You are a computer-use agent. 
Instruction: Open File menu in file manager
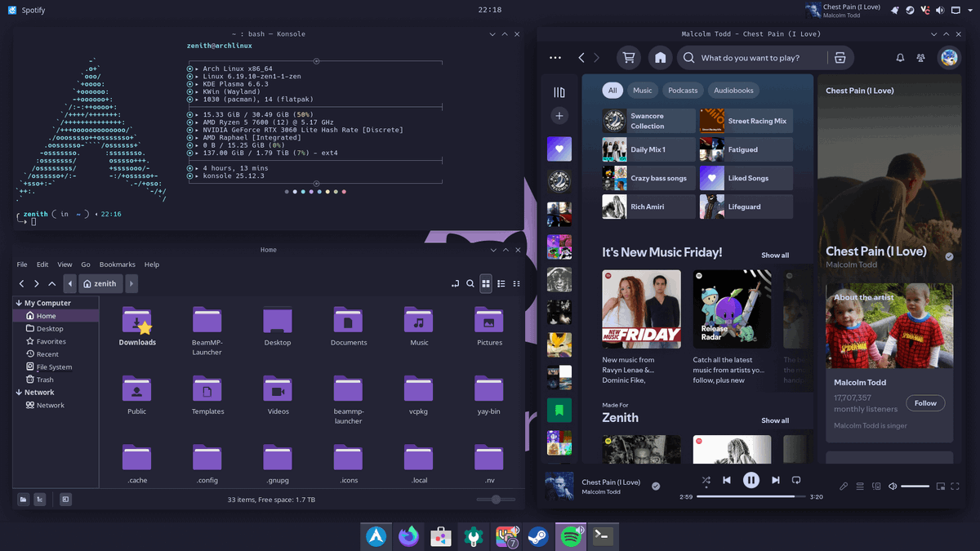tap(22, 264)
